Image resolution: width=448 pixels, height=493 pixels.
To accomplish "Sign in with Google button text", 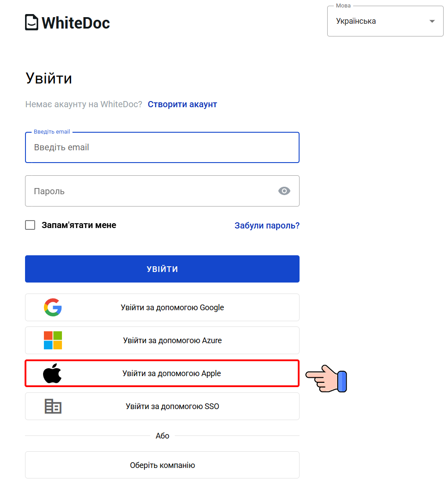I will click(172, 308).
